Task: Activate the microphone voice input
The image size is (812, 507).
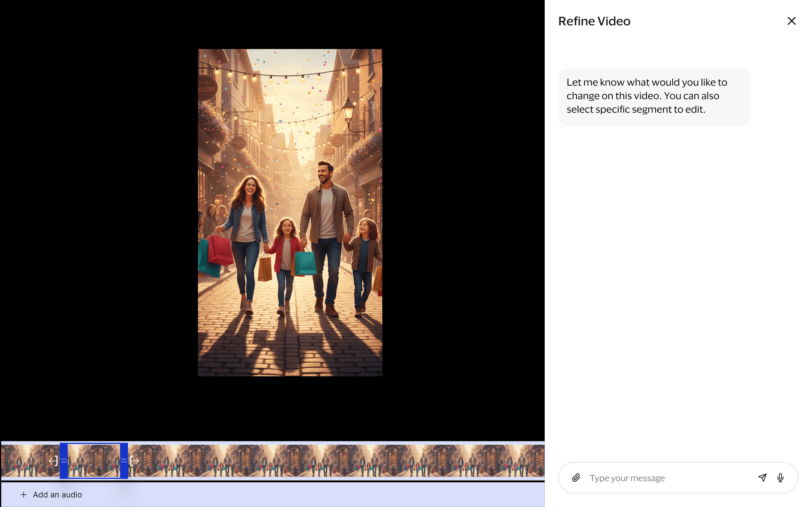Action: [x=780, y=477]
